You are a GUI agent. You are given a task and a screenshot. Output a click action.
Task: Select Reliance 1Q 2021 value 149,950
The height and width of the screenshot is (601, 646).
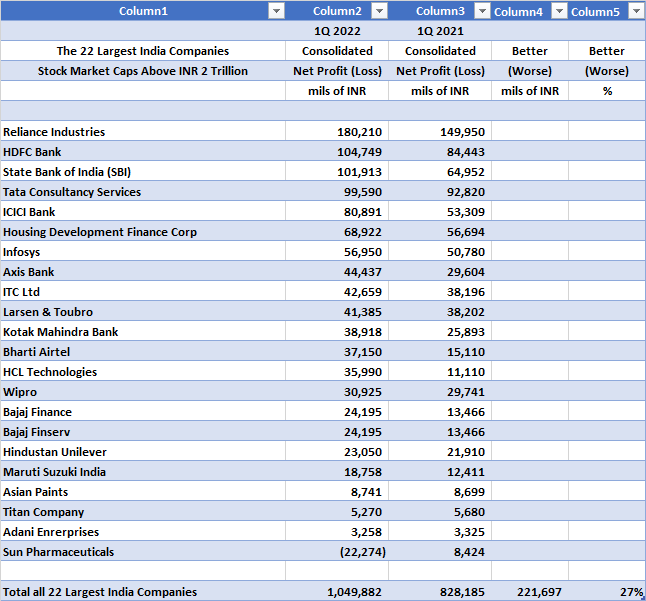coord(440,131)
